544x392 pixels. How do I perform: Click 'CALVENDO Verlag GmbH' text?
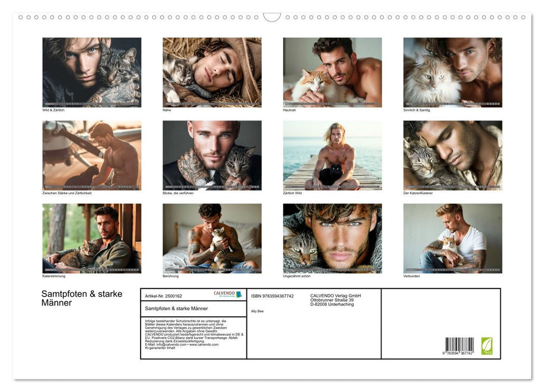[x=336, y=296]
